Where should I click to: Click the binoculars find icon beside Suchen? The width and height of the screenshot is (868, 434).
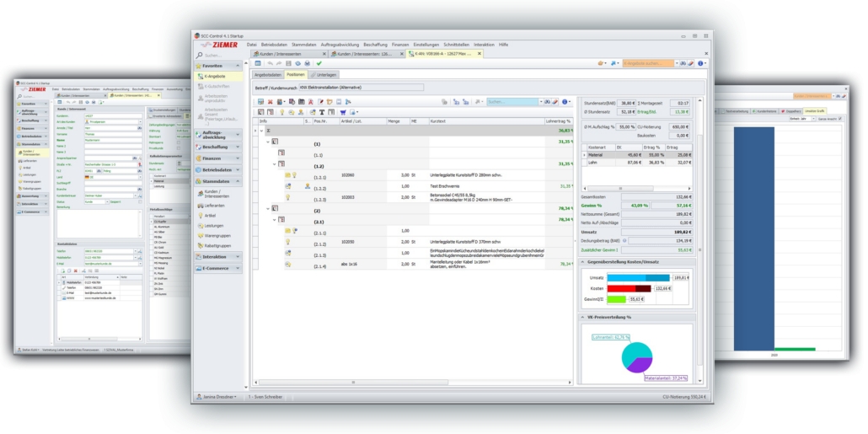tap(547, 102)
